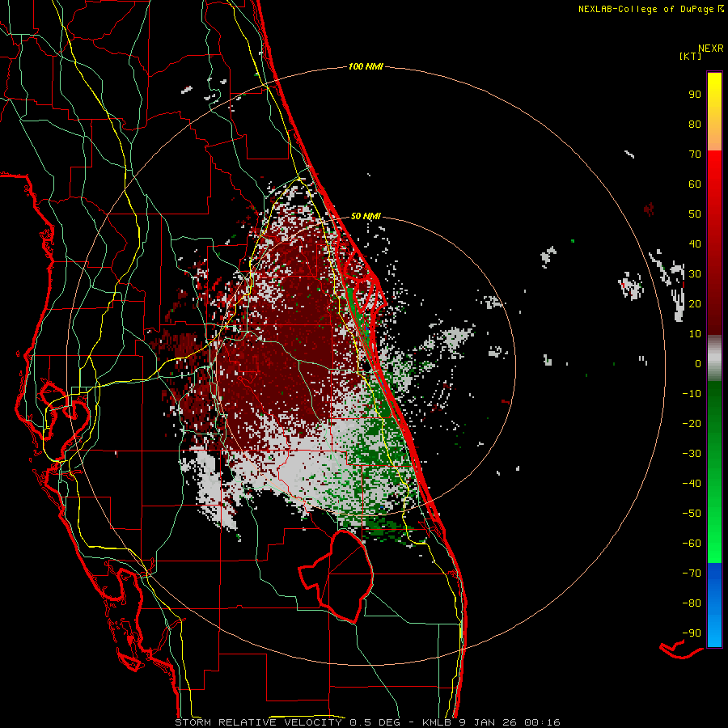Click the -50 value on velocity scale
The height and width of the screenshot is (728, 728).
point(692,514)
